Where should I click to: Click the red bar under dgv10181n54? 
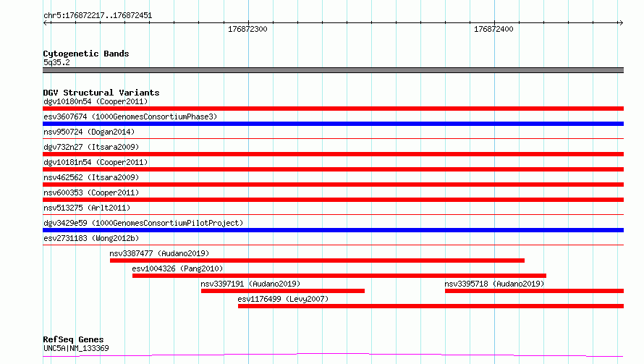coord(333,169)
